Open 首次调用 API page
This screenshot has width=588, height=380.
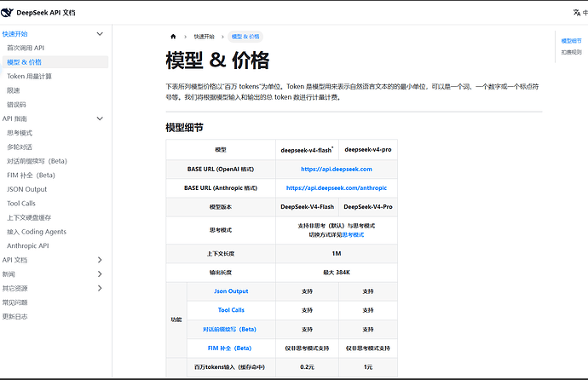26,48
